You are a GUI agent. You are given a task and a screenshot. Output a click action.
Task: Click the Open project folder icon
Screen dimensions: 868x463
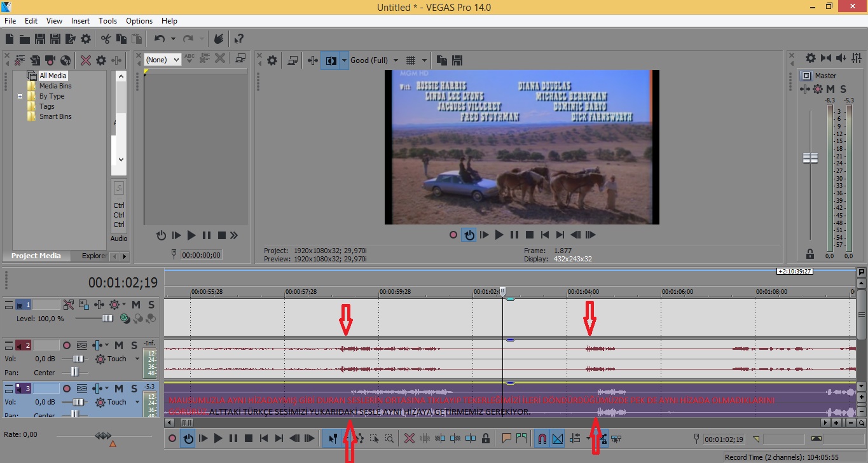click(25, 39)
